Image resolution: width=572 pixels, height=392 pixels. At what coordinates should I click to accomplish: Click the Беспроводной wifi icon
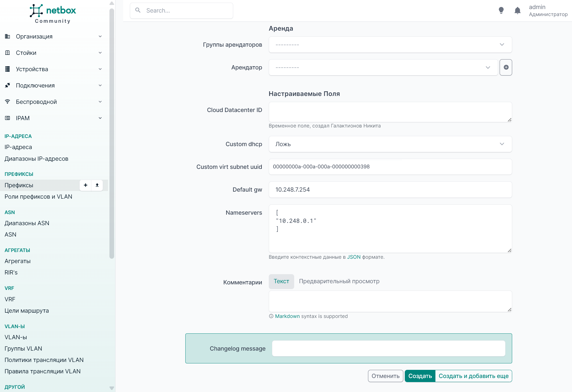pos(8,102)
